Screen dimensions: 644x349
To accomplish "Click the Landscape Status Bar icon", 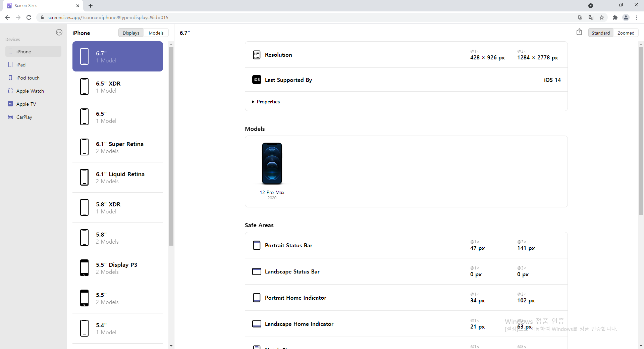I will click(257, 271).
